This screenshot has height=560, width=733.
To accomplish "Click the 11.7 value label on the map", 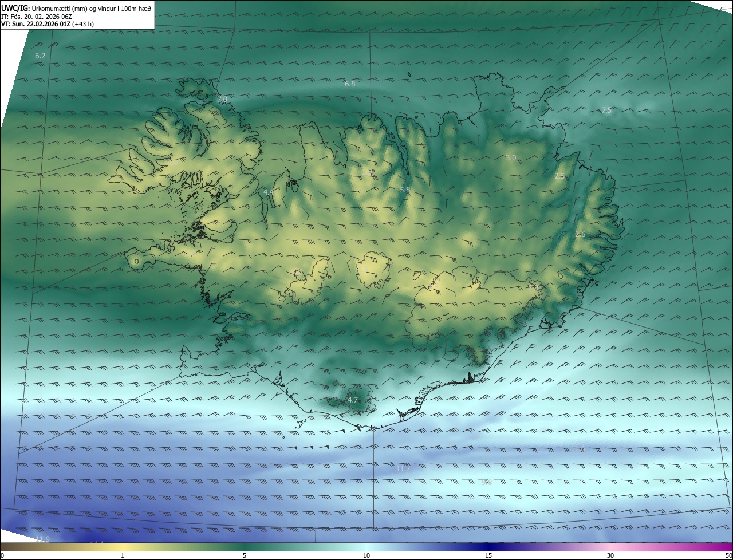I will [x=403, y=468].
